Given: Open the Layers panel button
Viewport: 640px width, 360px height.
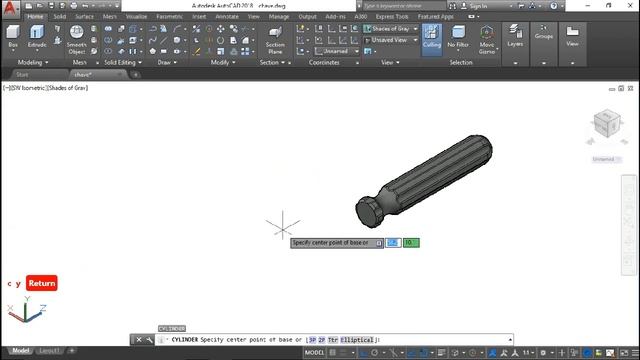Looking at the screenshot, I should pos(515,36).
